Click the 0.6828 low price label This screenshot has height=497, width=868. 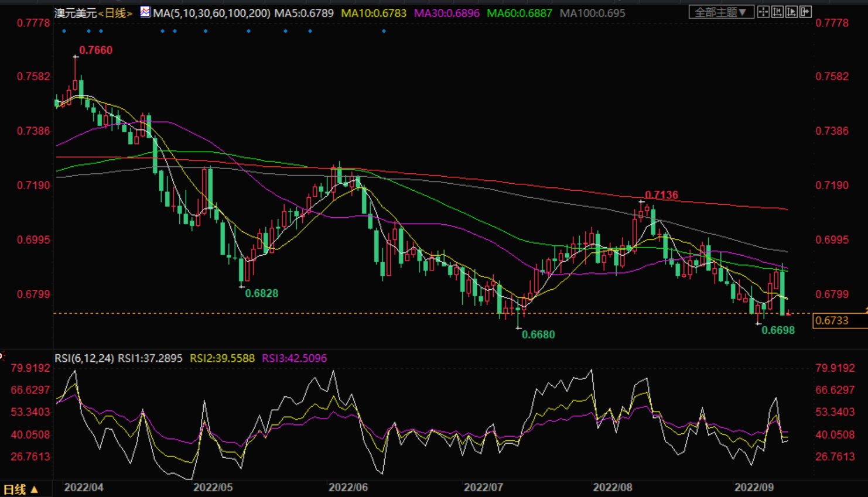tap(262, 293)
